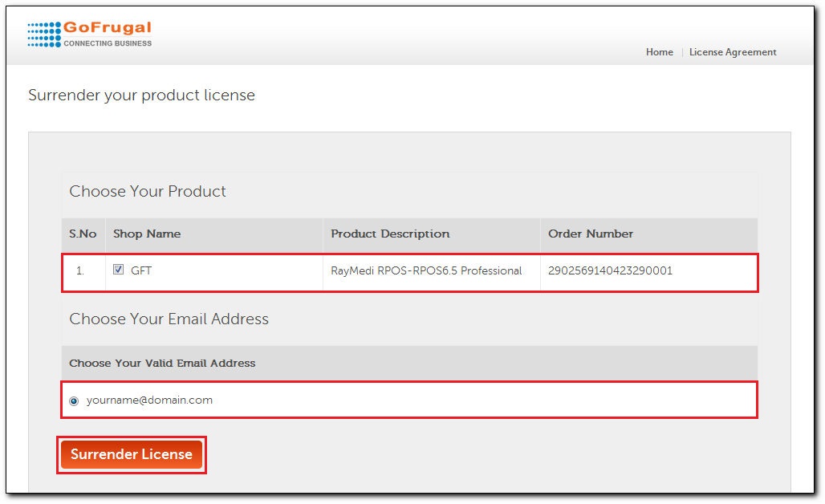Click the S.No column header
The image size is (825, 504).
(83, 234)
